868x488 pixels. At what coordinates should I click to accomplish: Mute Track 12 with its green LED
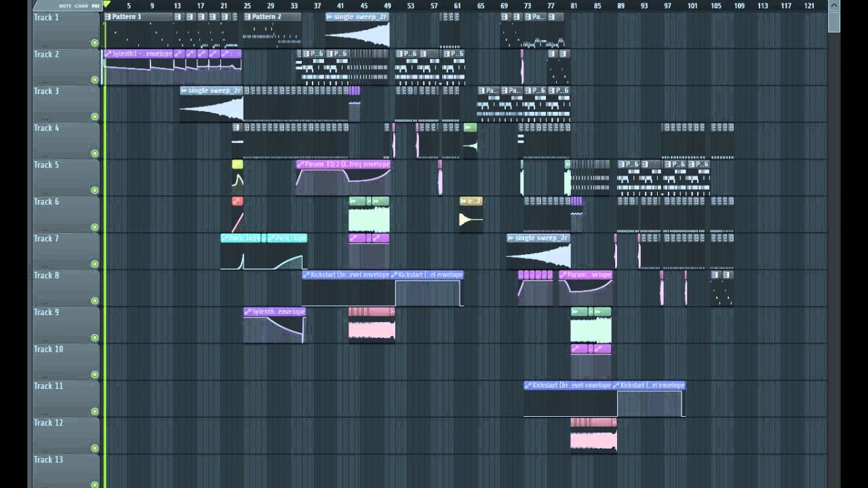[95, 448]
